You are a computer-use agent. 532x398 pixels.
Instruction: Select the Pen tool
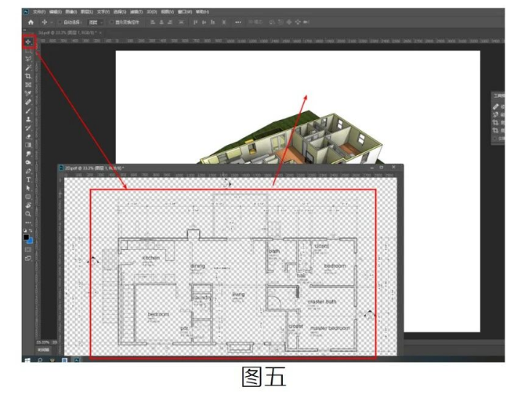28,171
